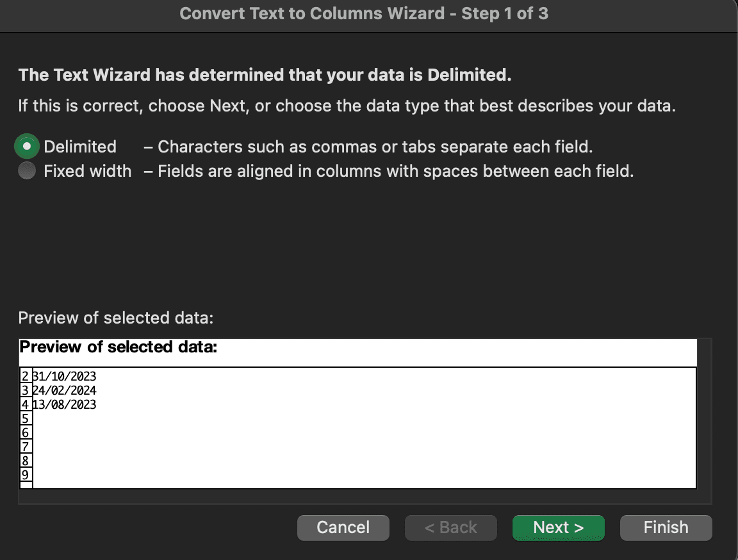Screen dimensions: 738x560
Task: Click row number 9 in preview
Action: click(x=26, y=475)
